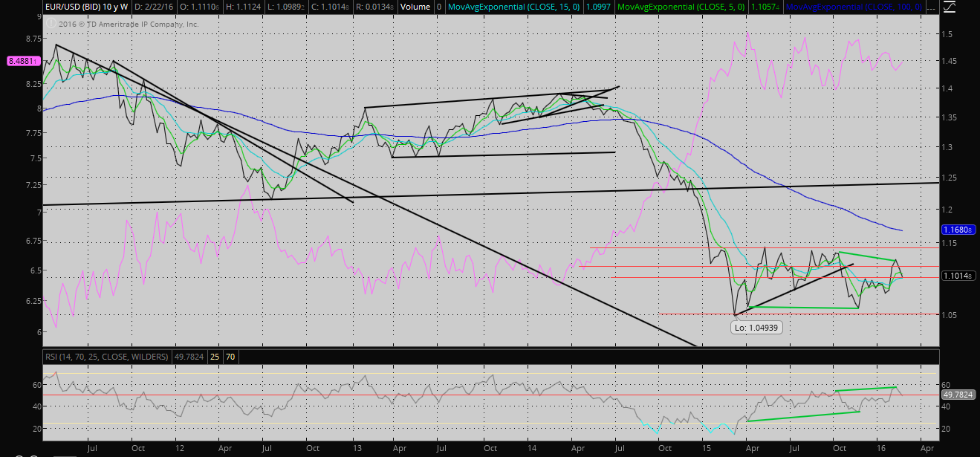Click the pink 8.4881 bubble on left axis
The image size is (980, 457).
(23, 61)
